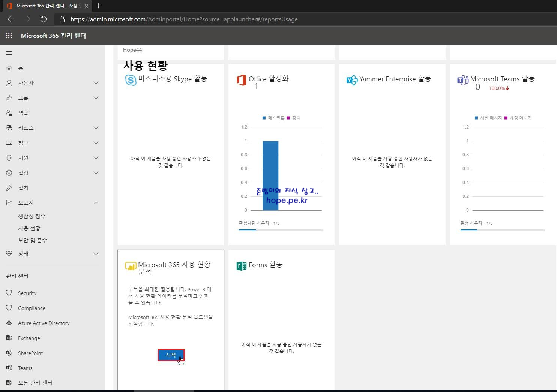Toggle 데스크톱 legend in Office chart
The image size is (557, 392).
[273, 118]
